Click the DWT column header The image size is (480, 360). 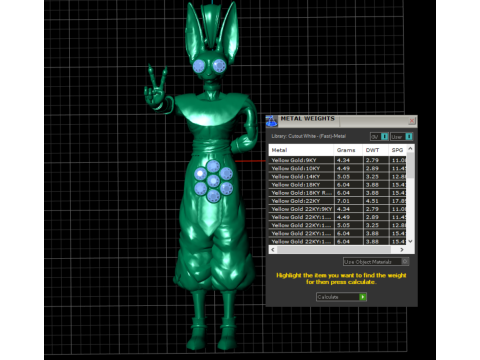[376, 150]
